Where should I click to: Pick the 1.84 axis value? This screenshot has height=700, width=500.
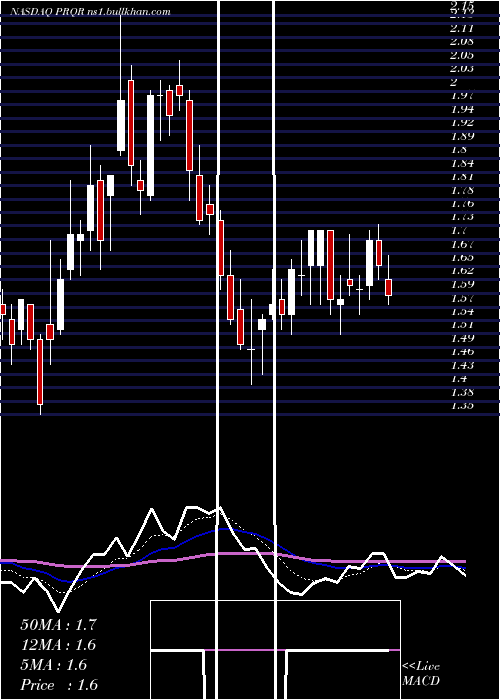[x=462, y=163]
